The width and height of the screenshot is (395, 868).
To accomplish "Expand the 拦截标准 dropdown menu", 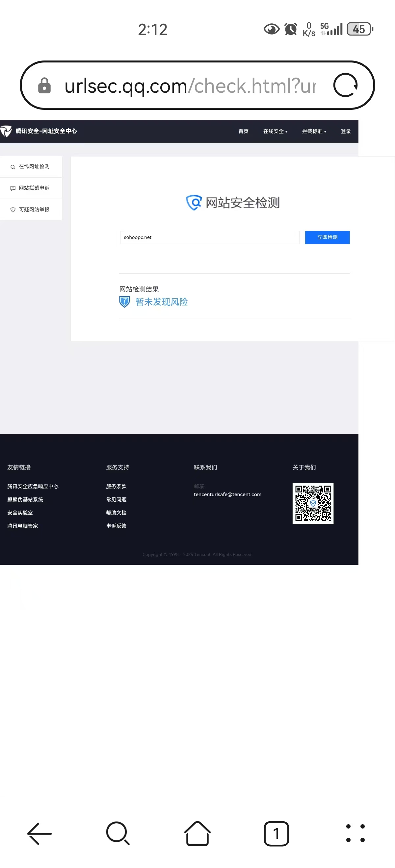I will 314,131.
